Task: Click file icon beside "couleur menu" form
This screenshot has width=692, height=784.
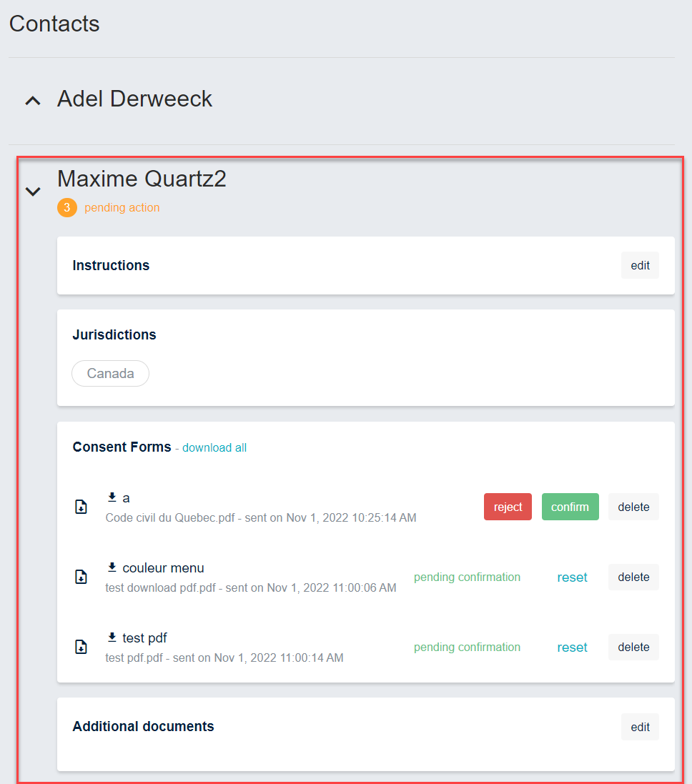Action: (x=81, y=577)
